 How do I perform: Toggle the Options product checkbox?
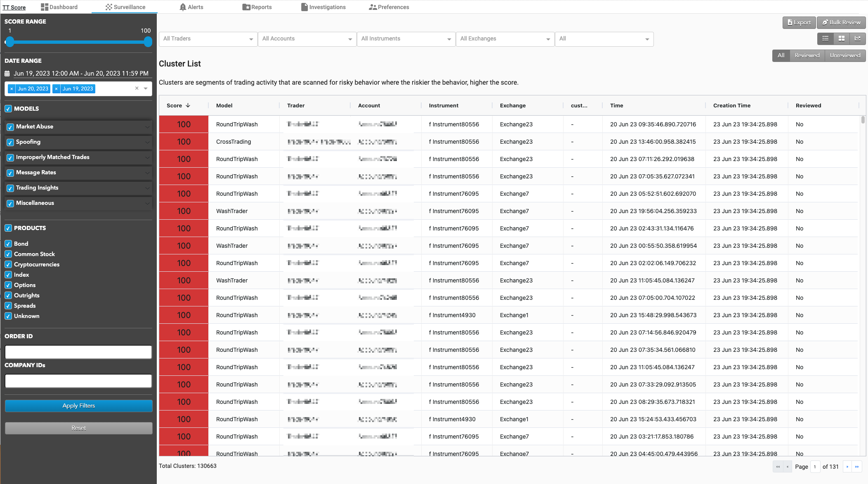pyautogui.click(x=8, y=285)
